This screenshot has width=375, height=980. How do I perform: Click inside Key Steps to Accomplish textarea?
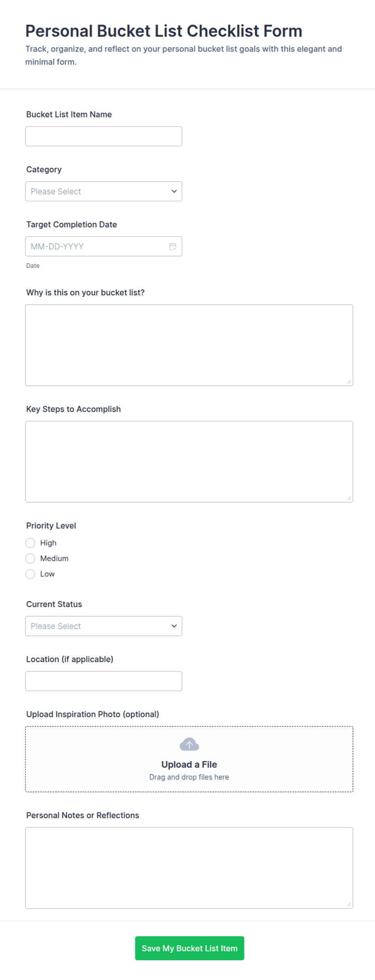tap(189, 462)
